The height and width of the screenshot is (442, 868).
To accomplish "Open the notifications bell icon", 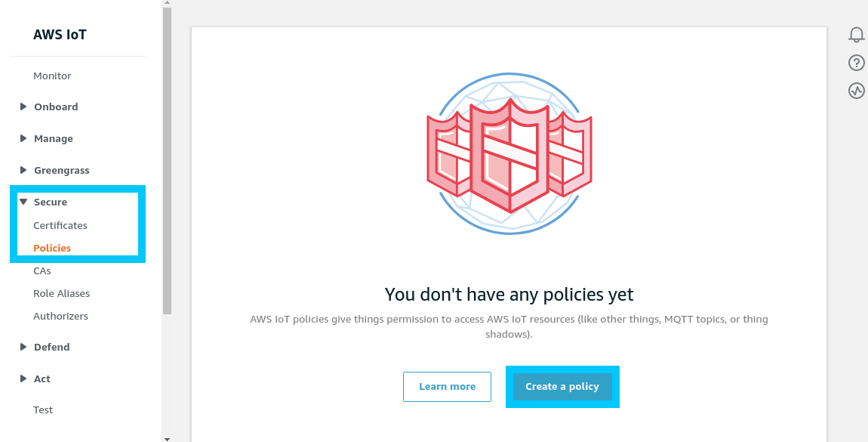I will [856, 34].
